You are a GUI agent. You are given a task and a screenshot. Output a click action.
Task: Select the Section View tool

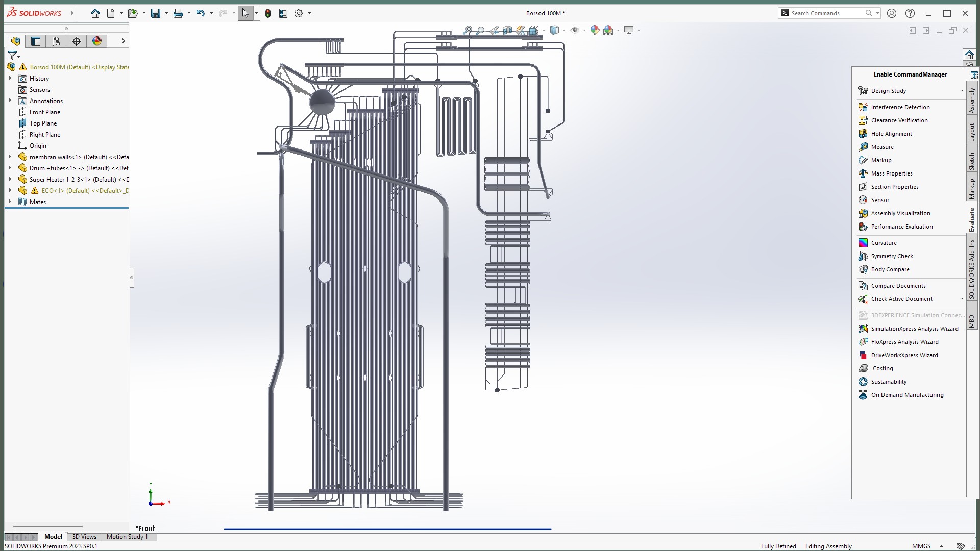click(507, 30)
